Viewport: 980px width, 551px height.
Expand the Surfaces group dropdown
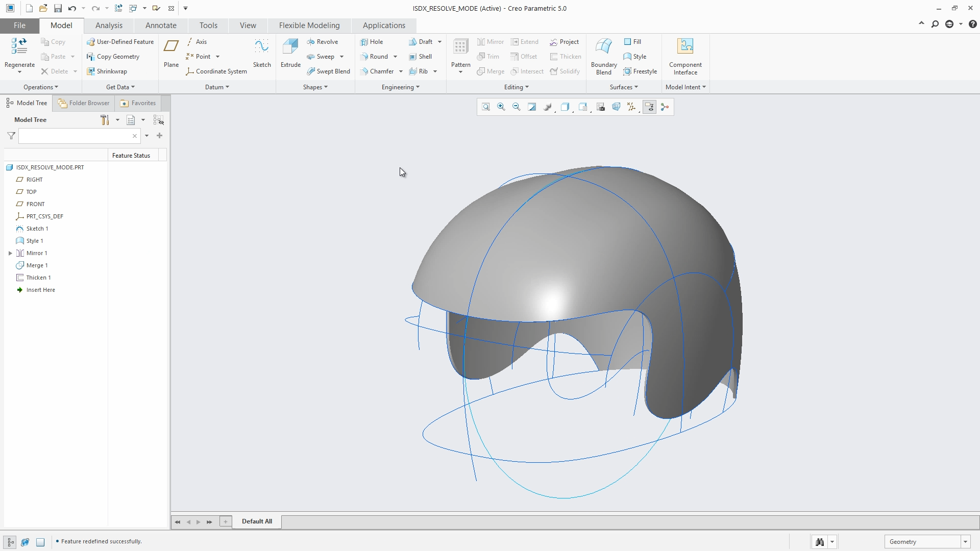point(624,87)
